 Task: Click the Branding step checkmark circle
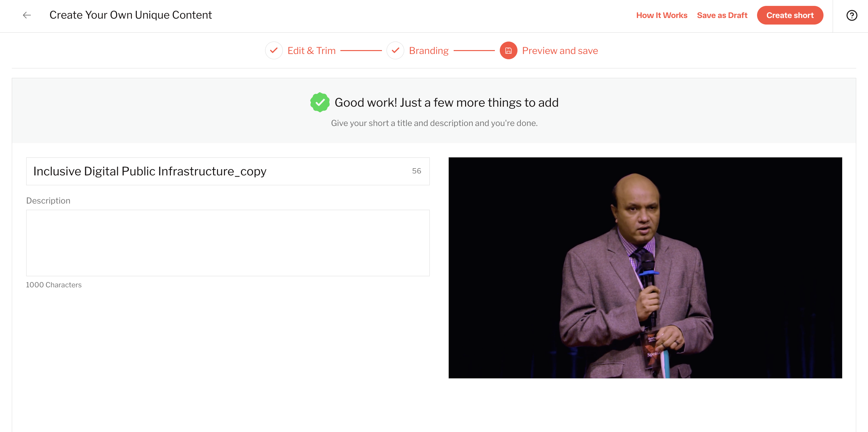395,50
